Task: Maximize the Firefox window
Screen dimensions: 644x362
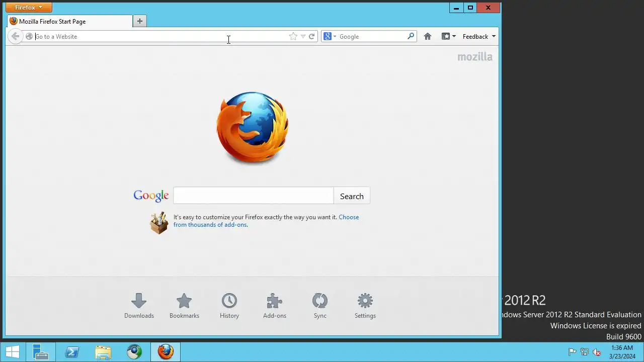Action: tap(470, 8)
